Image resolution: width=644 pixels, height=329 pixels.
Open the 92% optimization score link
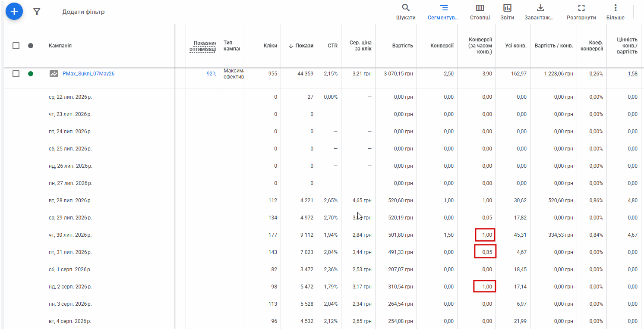(x=212, y=74)
